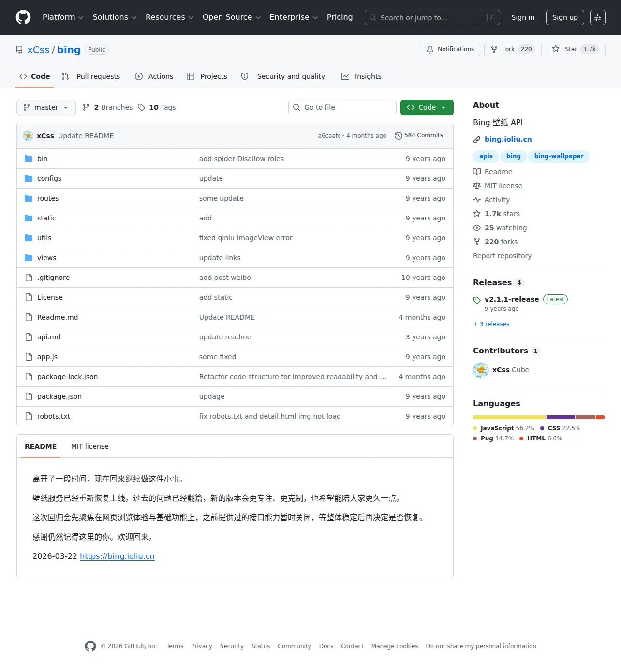Click the purple CSS segment of language bar

561,417
